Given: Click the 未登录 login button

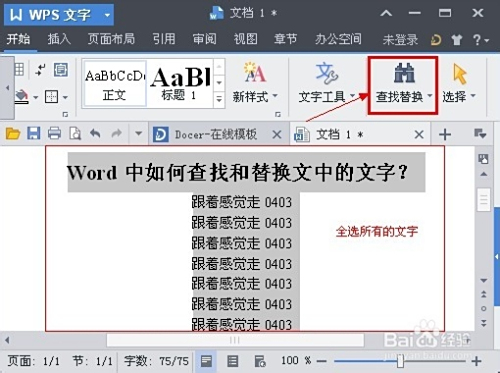Looking at the screenshot, I should coord(400,40).
